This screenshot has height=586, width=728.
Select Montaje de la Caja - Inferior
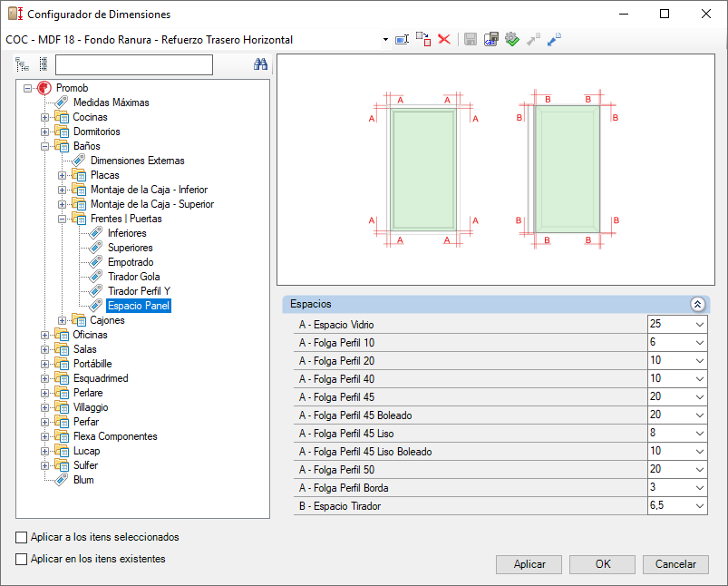[x=149, y=190]
